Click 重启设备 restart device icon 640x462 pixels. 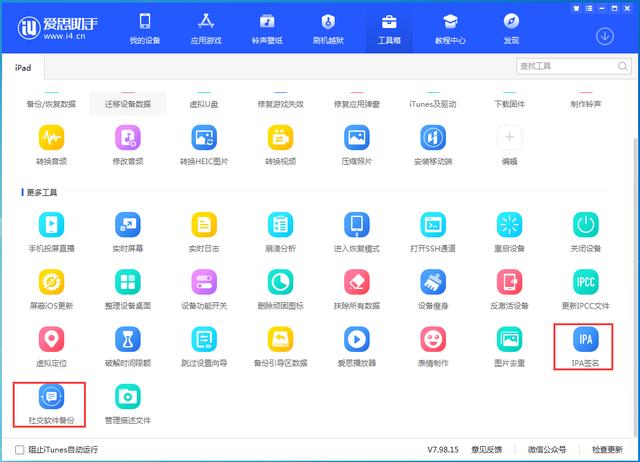coord(509,224)
